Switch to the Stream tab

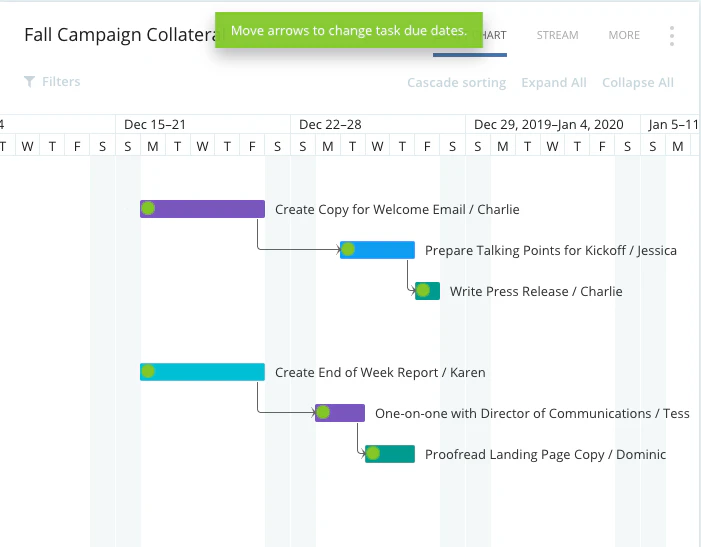click(x=557, y=35)
